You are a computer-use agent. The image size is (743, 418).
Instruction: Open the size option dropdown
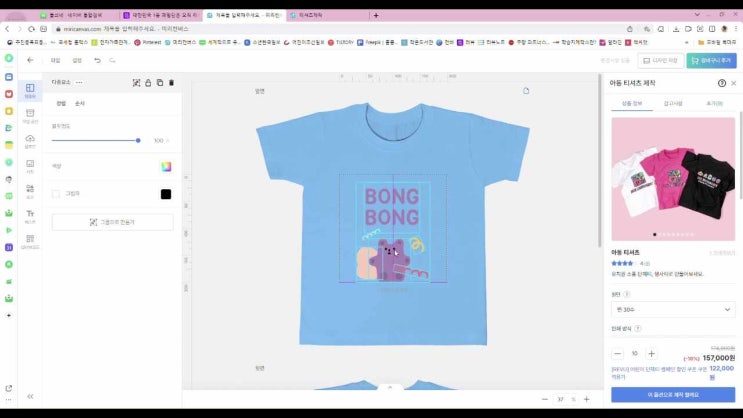click(x=672, y=310)
